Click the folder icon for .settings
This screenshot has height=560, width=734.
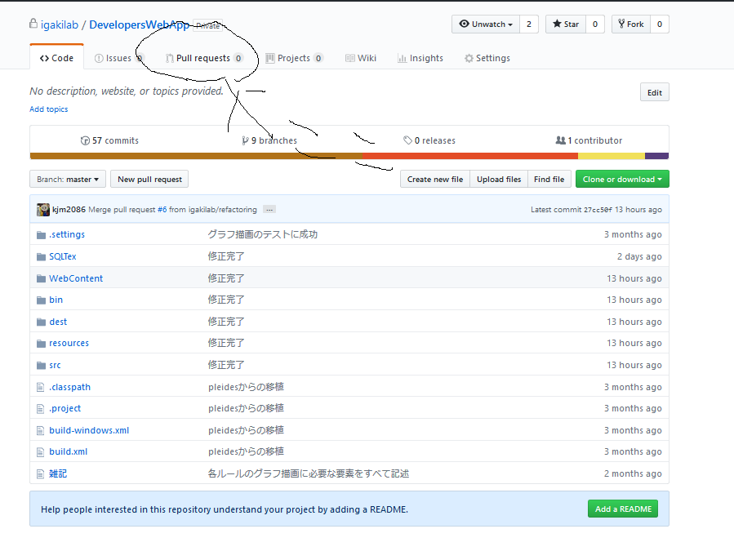click(x=41, y=234)
